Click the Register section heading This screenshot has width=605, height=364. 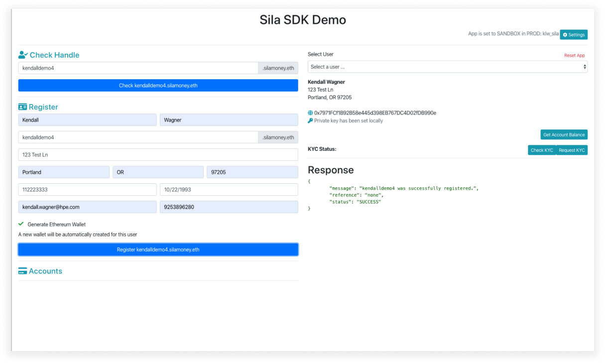pyautogui.click(x=43, y=107)
